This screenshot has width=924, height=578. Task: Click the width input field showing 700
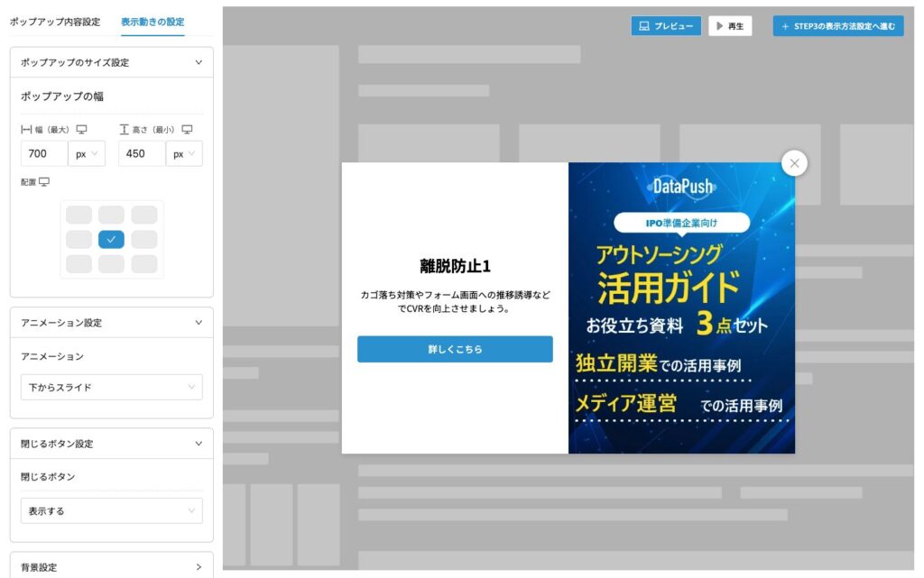pyautogui.click(x=43, y=154)
